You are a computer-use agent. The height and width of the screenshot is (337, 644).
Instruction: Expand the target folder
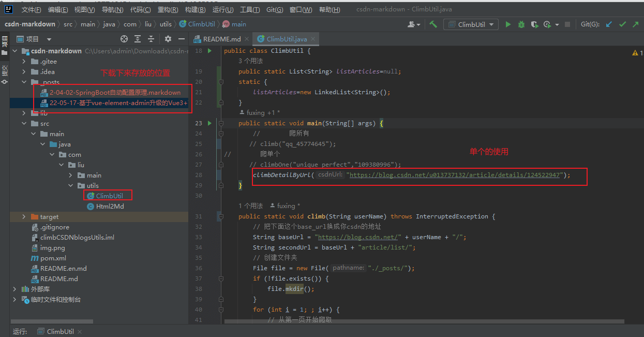tap(24, 216)
